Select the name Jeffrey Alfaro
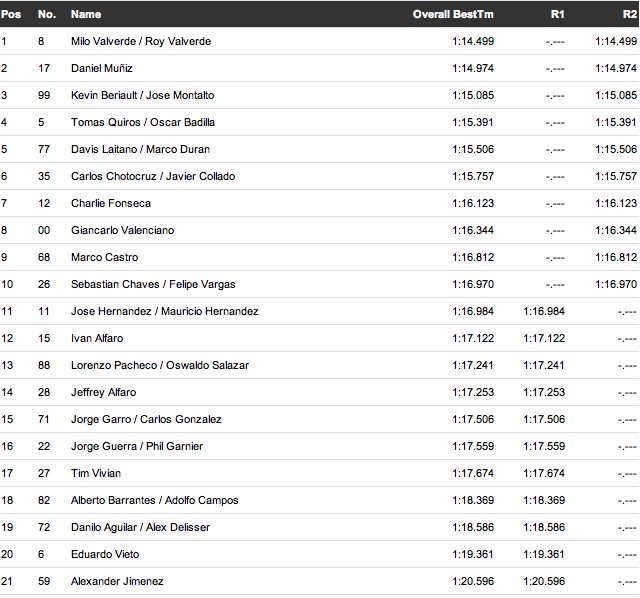The height and width of the screenshot is (598, 640). pyautogui.click(x=104, y=392)
